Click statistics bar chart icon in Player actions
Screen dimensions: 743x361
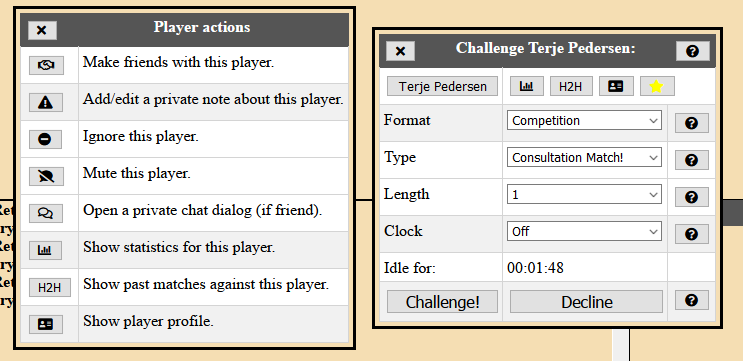click(45, 250)
